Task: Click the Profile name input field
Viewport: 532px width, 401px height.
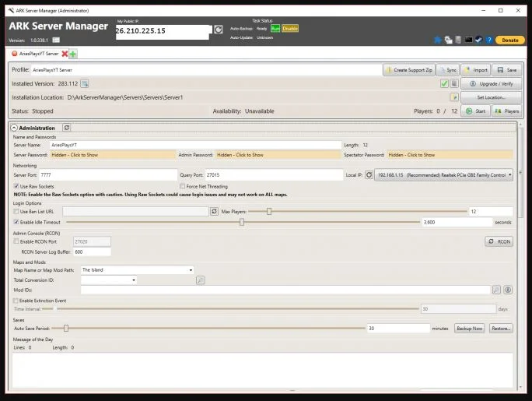Action: [x=206, y=70]
